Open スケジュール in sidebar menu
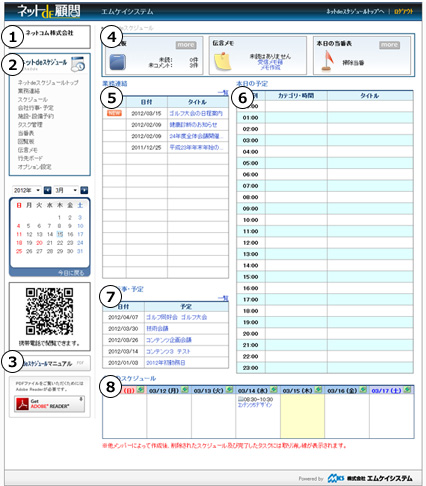Screen dimensions: 426x486 pos(33,99)
